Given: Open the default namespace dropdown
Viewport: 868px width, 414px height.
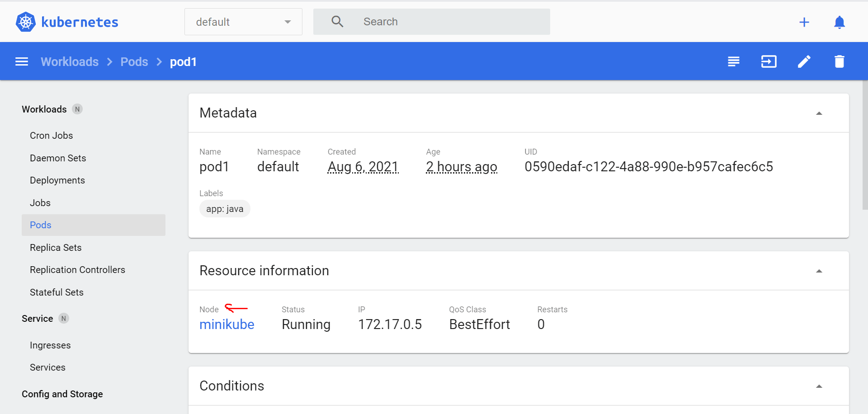Looking at the screenshot, I should click(243, 22).
